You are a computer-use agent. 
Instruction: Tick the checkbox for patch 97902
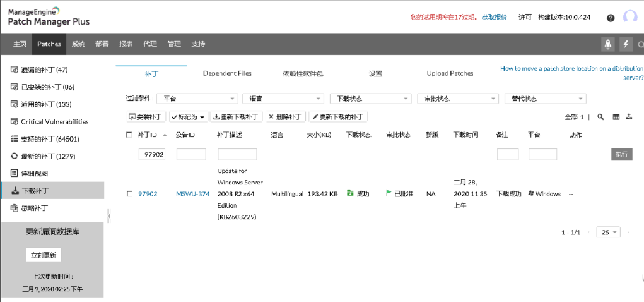point(129,194)
